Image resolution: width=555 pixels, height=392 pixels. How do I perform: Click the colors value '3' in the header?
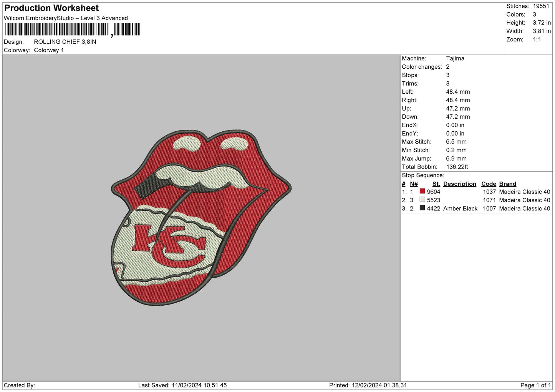(534, 15)
